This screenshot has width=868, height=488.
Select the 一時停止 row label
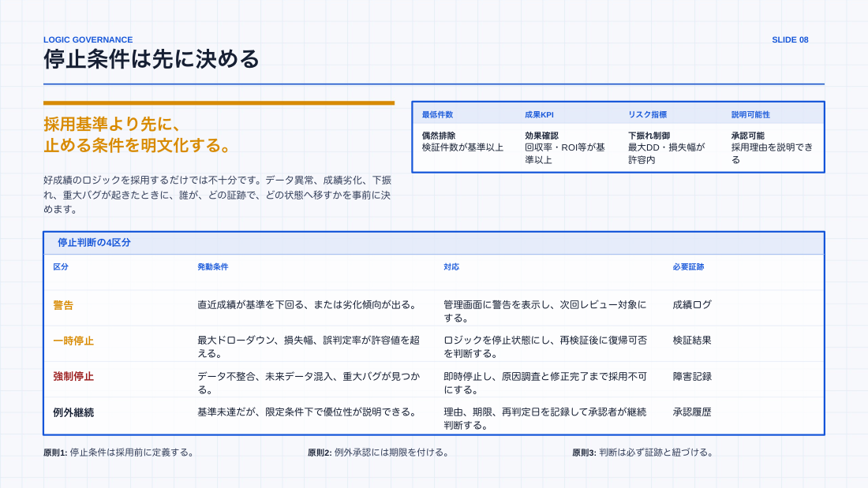click(x=73, y=341)
